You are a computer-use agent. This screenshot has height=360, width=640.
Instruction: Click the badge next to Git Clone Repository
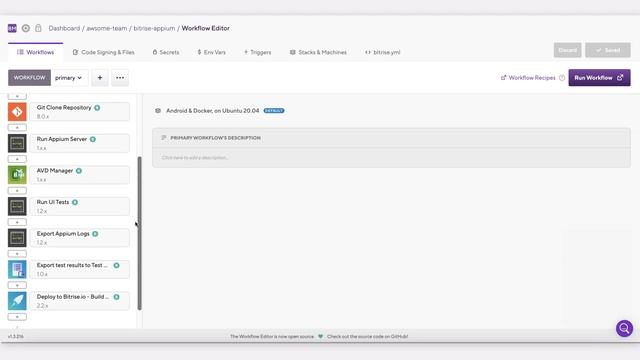(x=97, y=108)
